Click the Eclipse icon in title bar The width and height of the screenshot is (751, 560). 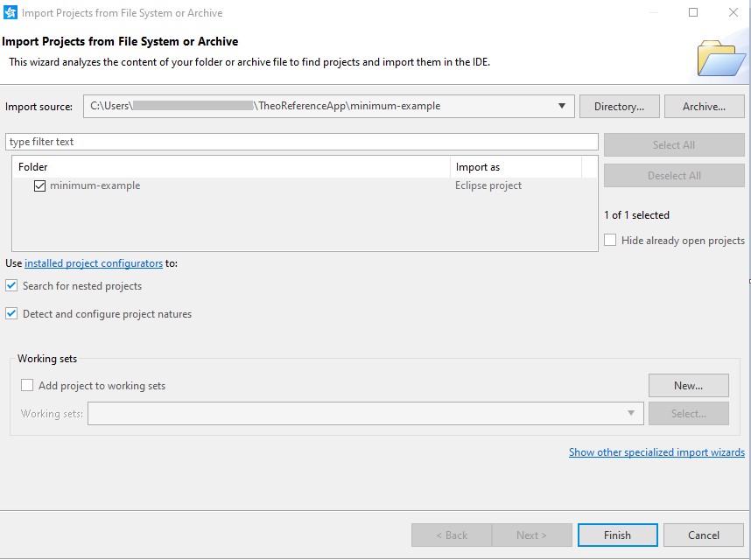point(11,13)
